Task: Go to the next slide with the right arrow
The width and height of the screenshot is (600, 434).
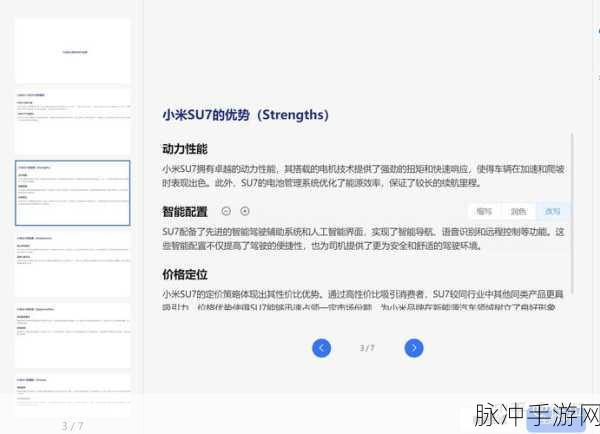Action: (414, 348)
